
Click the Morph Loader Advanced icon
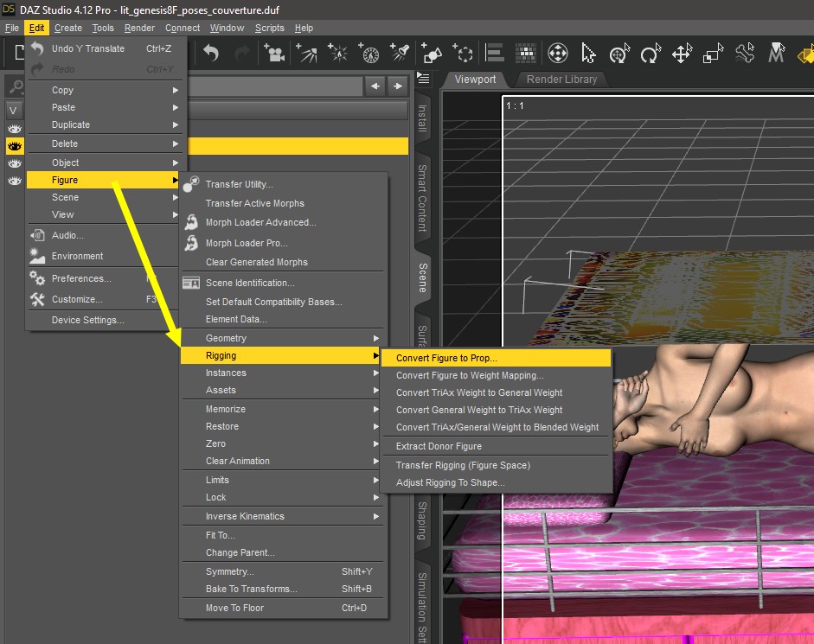pyautogui.click(x=191, y=223)
